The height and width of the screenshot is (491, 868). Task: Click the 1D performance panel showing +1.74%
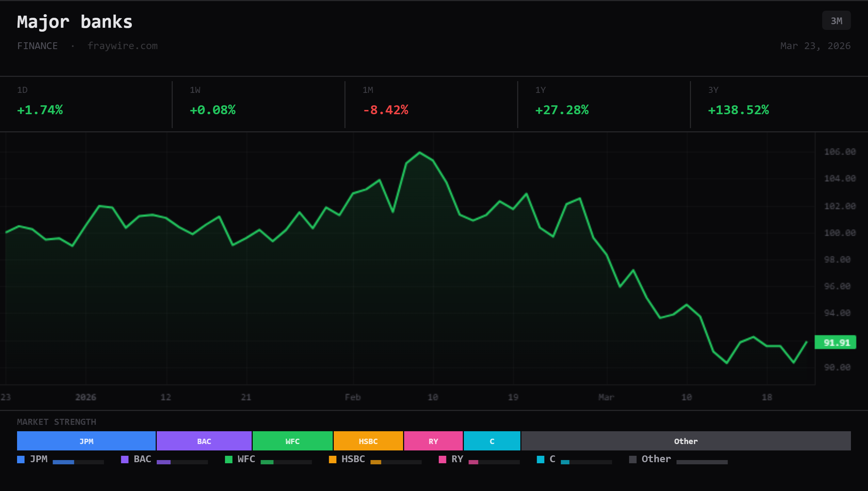click(85, 103)
